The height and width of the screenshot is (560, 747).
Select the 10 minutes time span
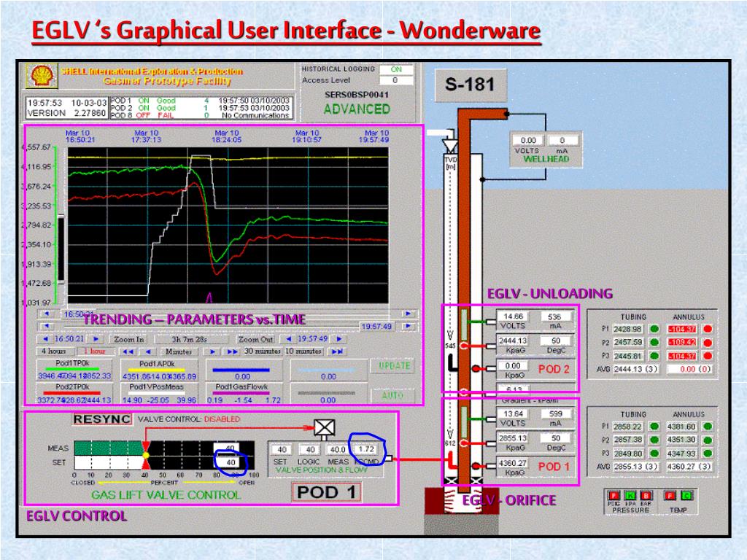point(303,351)
